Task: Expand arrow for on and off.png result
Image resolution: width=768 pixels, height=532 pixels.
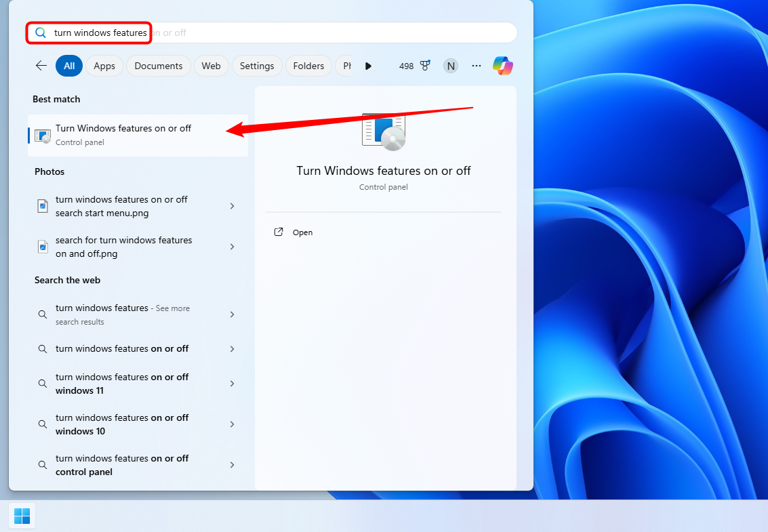Action: coord(232,247)
